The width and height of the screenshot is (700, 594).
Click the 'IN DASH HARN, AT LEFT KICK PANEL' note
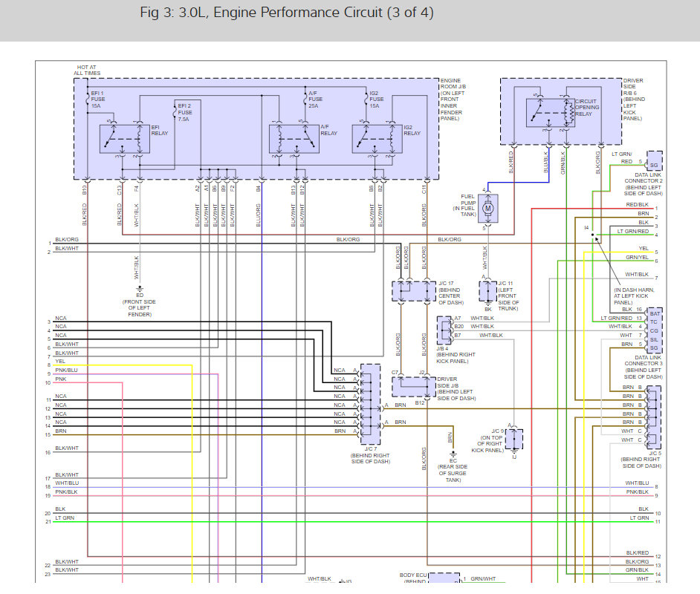(634, 296)
